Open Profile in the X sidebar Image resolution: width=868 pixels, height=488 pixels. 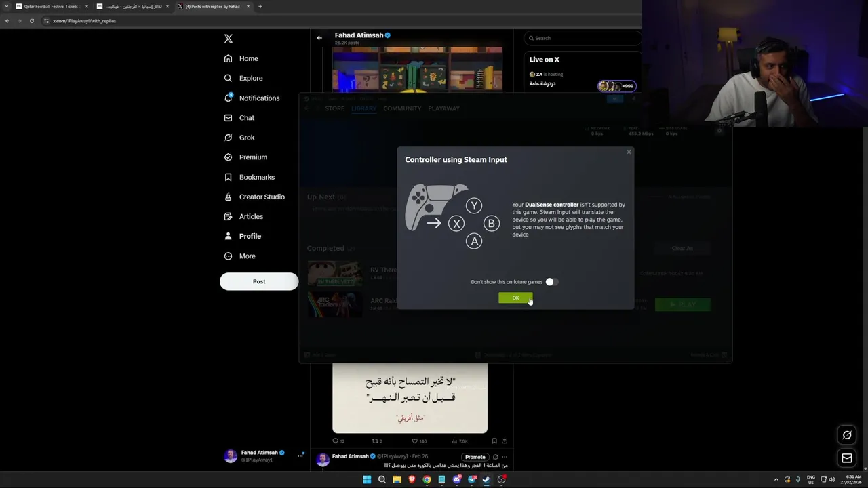242,236
